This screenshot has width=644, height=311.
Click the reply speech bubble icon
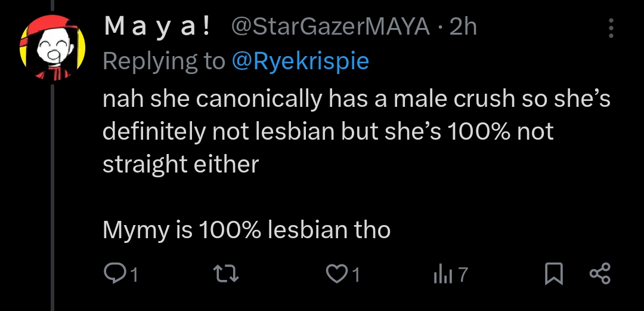113,274
